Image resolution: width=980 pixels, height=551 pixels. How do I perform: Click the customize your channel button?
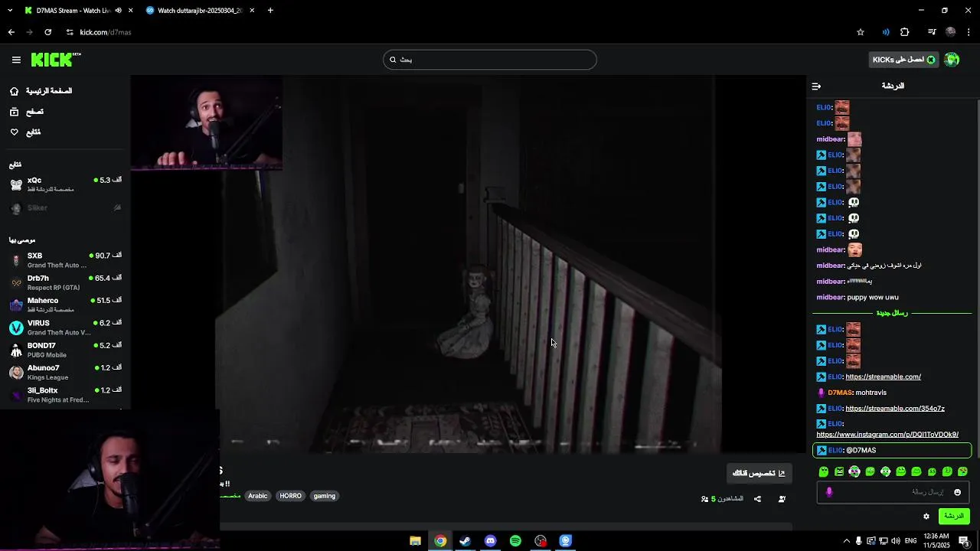759,474
